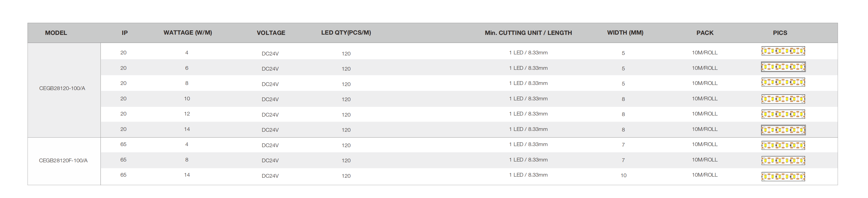Viewport: 868px width, 198px height.
Task: Click the IP column header
Action: tap(125, 33)
